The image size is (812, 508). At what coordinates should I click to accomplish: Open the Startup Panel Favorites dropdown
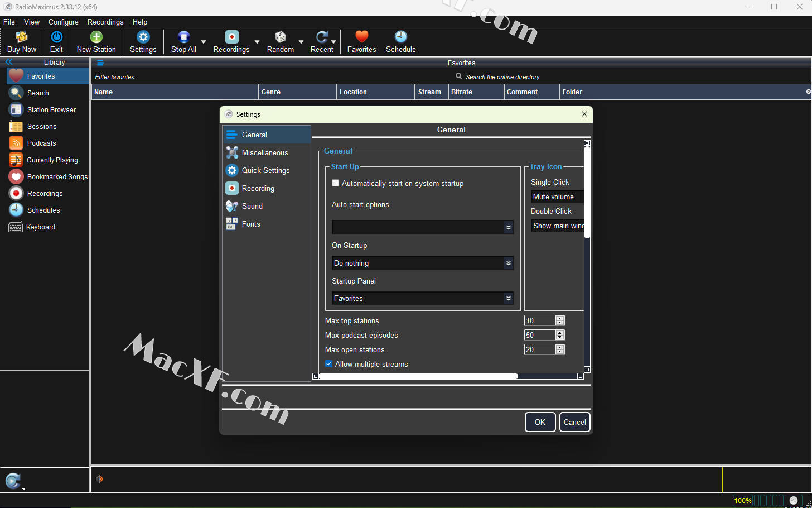click(508, 299)
